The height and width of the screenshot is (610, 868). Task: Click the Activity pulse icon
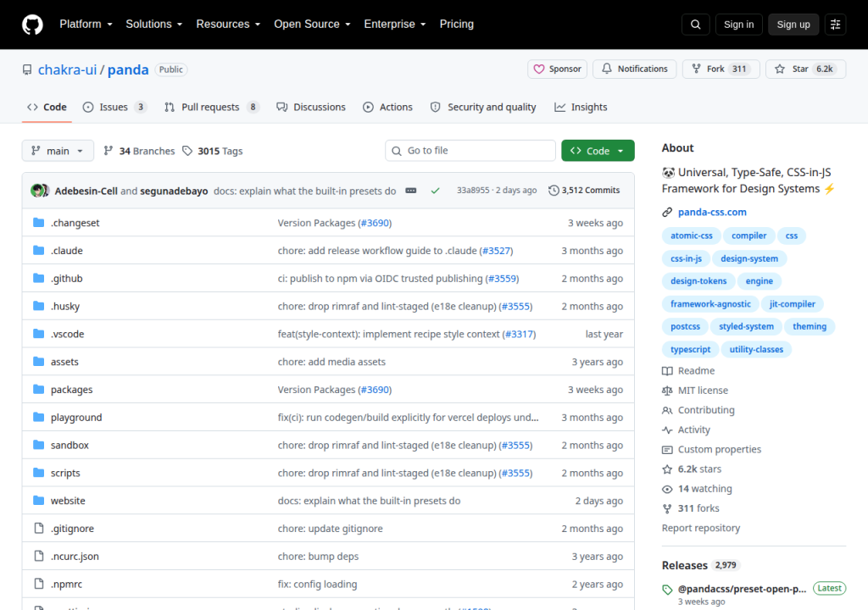point(667,430)
